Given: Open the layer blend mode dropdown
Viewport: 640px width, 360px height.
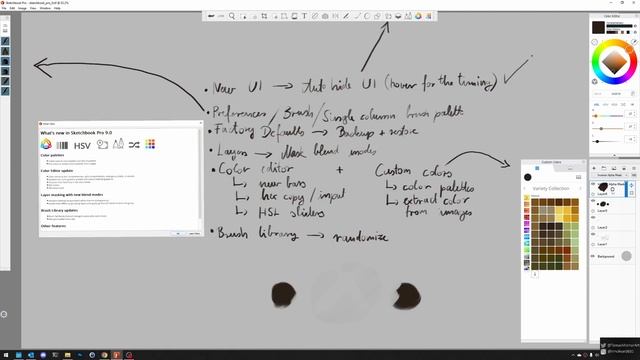Looking at the screenshot, I should click(610, 175).
